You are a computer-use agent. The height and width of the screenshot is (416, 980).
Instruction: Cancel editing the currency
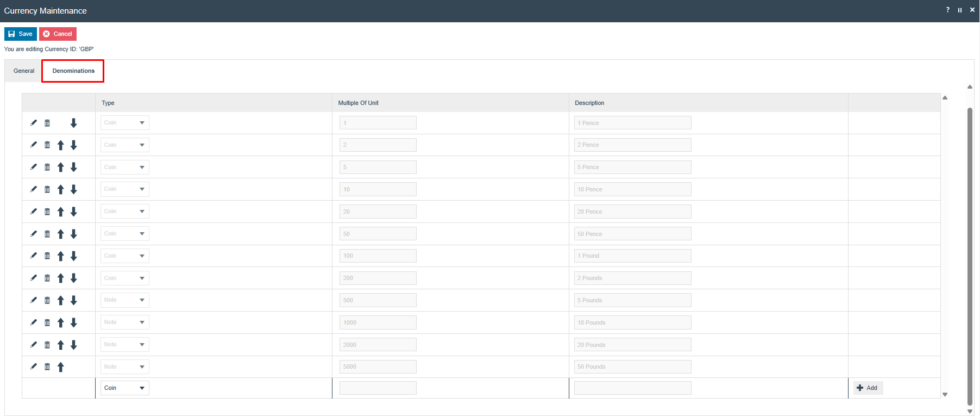click(58, 34)
